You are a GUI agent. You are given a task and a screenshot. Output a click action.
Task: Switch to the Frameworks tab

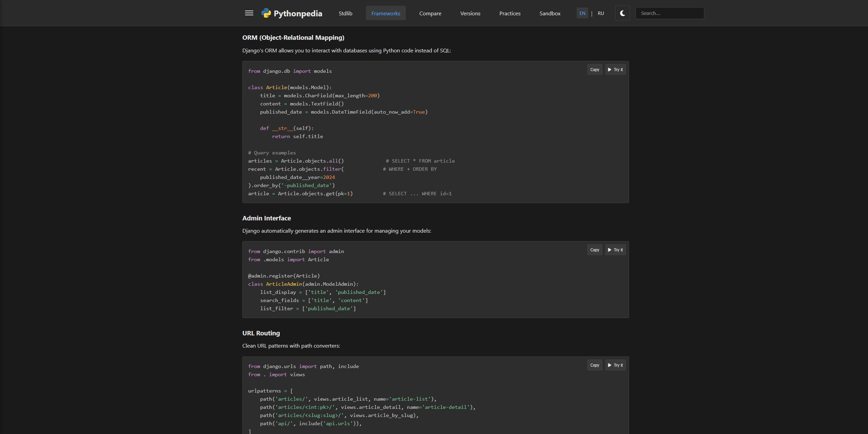point(386,13)
